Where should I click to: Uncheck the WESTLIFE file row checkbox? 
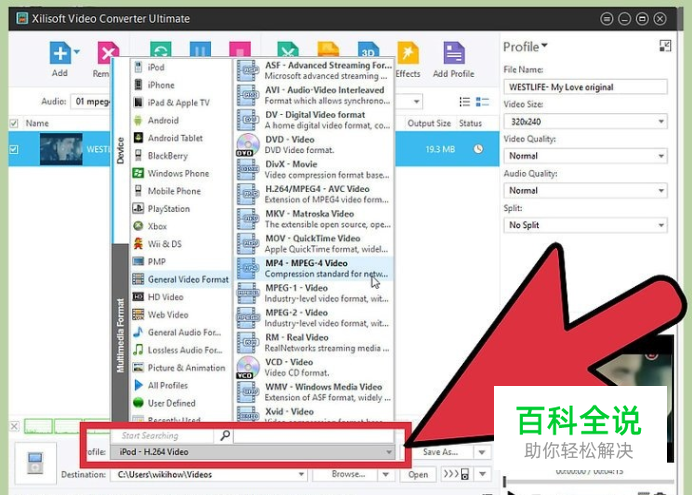[14, 149]
